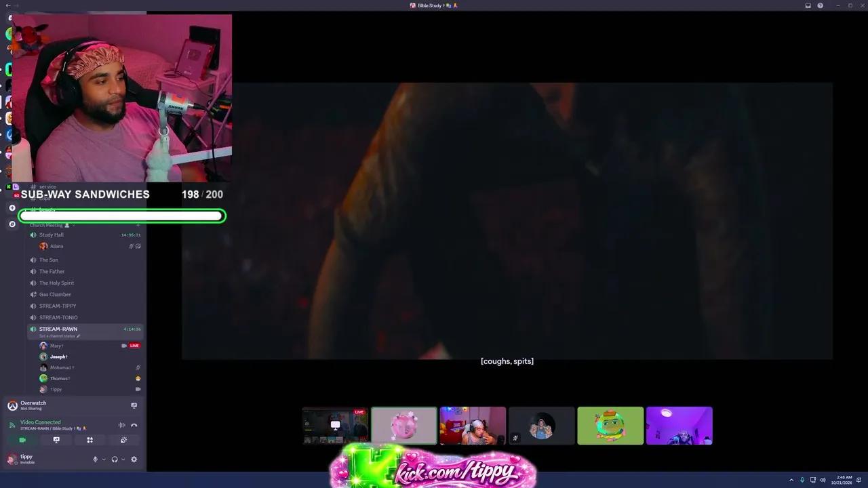Select user Mohamad in voice list
Viewport: 868px width, 488px height.
pos(90,367)
